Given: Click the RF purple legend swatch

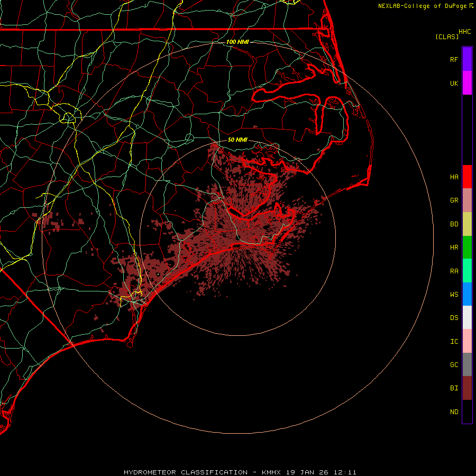Looking at the screenshot, I should pos(467,59).
